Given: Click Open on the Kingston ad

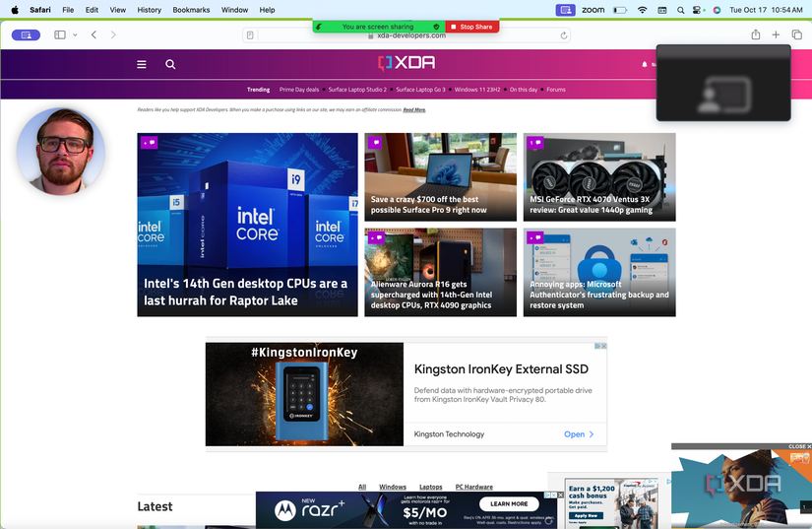Looking at the screenshot, I should [579, 434].
